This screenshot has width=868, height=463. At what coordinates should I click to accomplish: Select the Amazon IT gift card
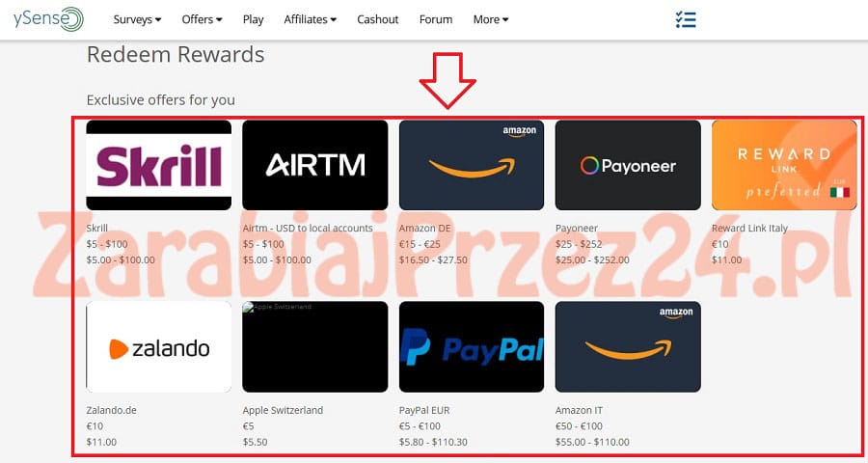click(x=628, y=346)
